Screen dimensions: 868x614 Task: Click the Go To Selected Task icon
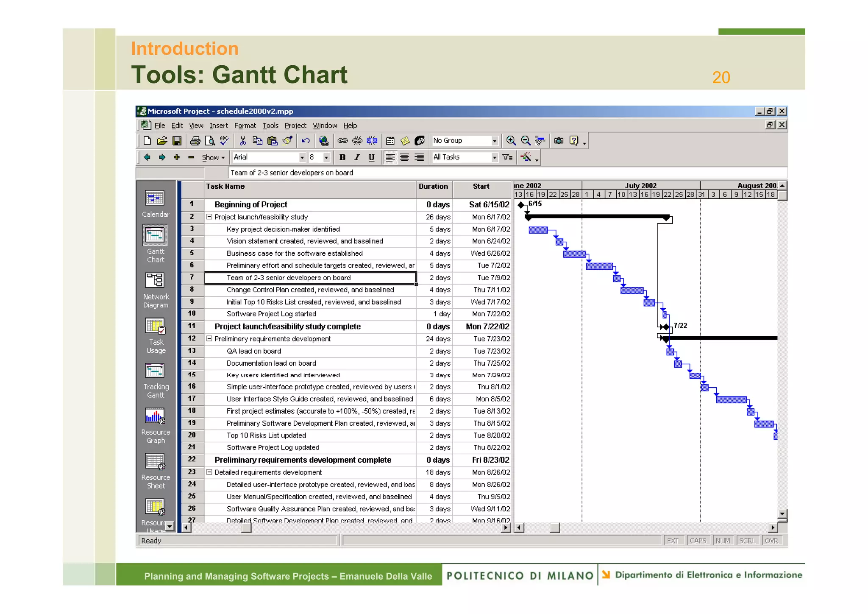click(x=540, y=141)
